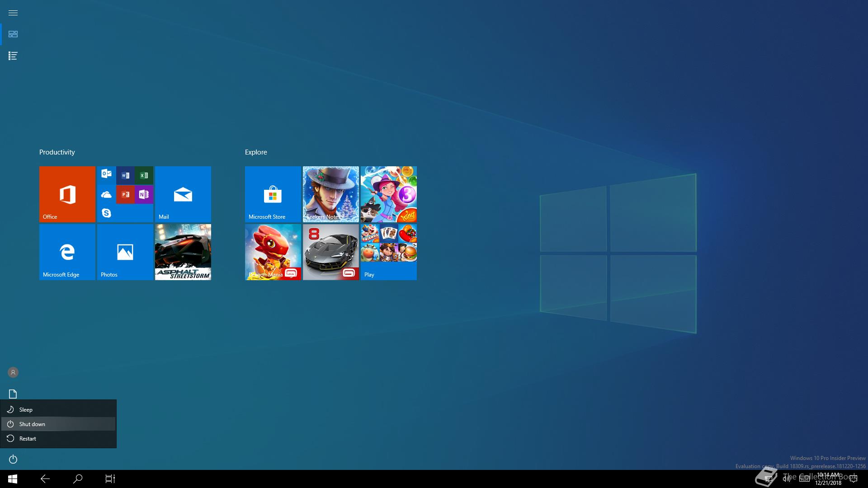Open the Play games folder tile
The width and height of the screenshot is (868, 488).
tap(389, 252)
